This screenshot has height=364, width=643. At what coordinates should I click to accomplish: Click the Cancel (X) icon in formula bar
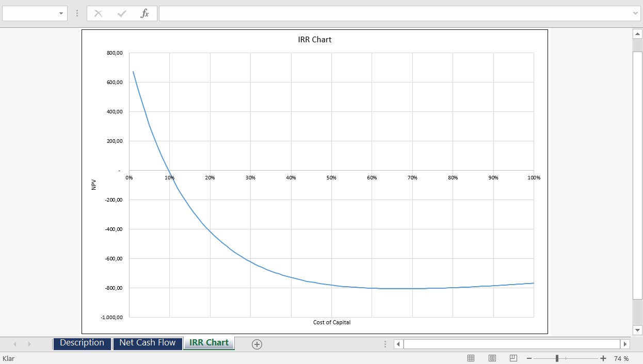(x=98, y=13)
